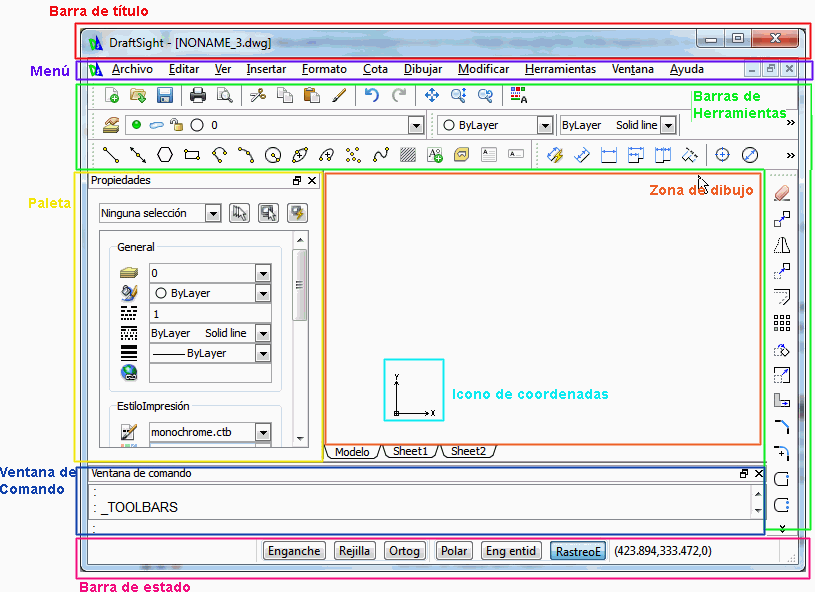Click the Open folder icon in the toolbar
Image resolution: width=815 pixels, height=592 pixels.
click(x=138, y=95)
